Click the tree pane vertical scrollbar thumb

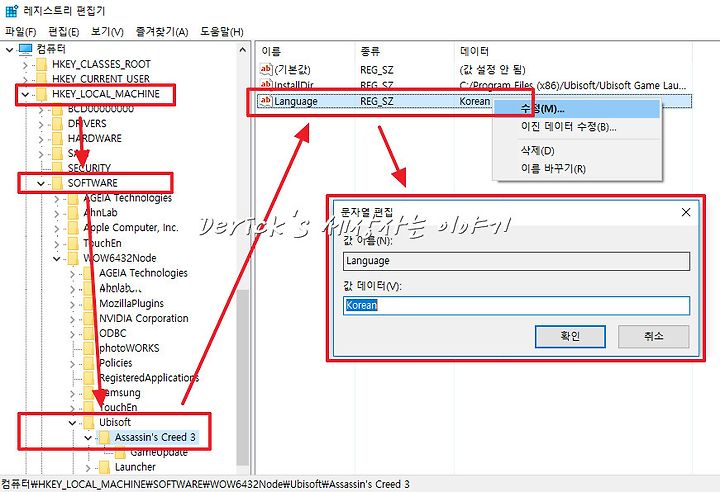[x=243, y=377]
